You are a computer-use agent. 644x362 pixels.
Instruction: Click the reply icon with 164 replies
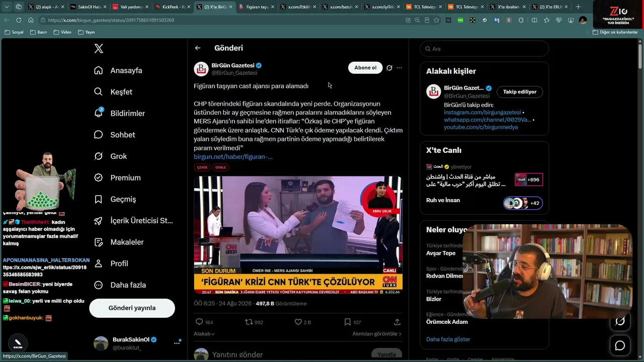tap(199, 322)
